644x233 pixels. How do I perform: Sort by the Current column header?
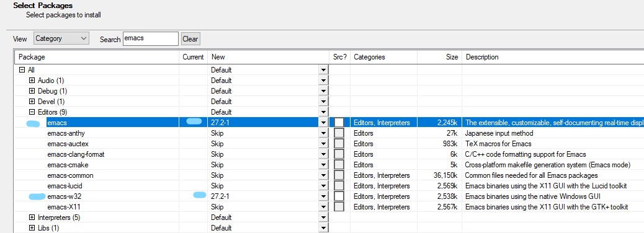[194, 57]
